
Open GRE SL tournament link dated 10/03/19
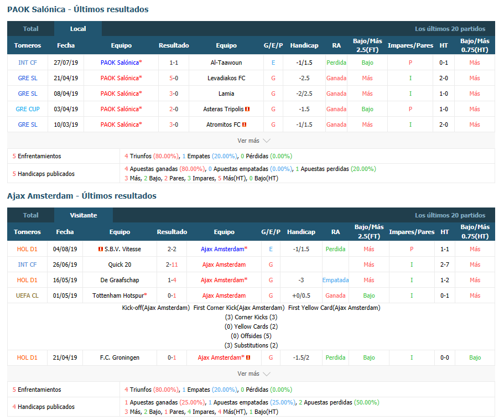pyautogui.click(x=28, y=125)
